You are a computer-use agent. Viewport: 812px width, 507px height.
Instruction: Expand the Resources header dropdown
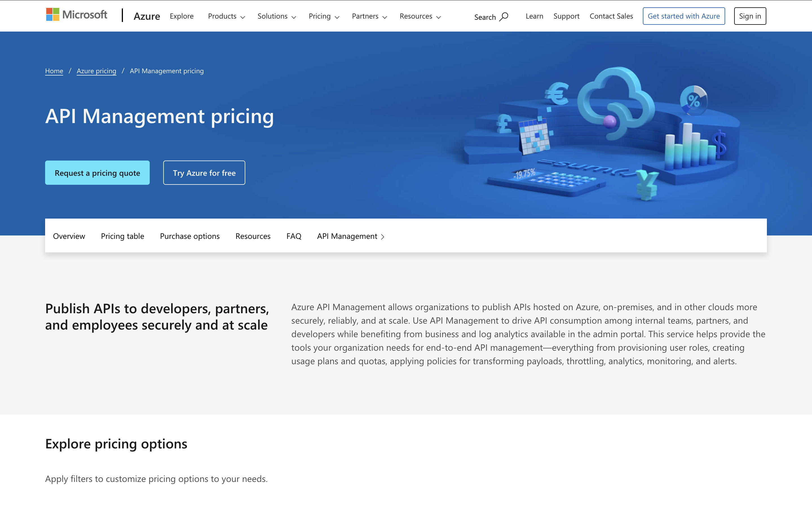coord(420,16)
